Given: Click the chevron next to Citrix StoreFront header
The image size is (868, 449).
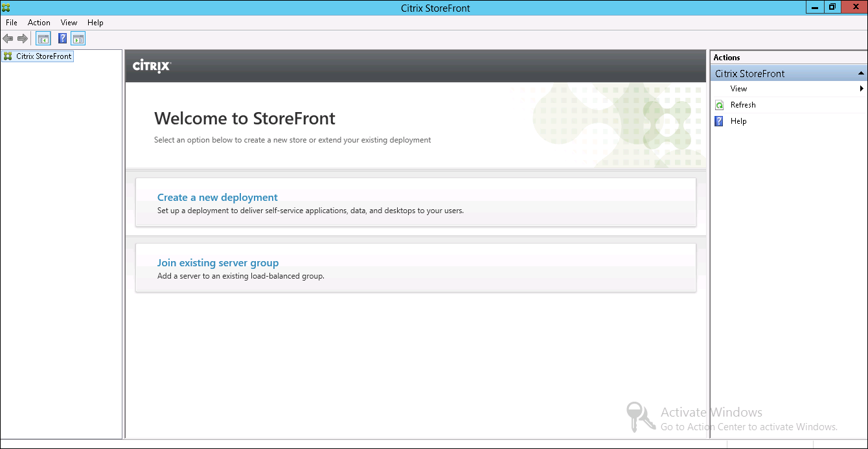Looking at the screenshot, I should point(862,73).
